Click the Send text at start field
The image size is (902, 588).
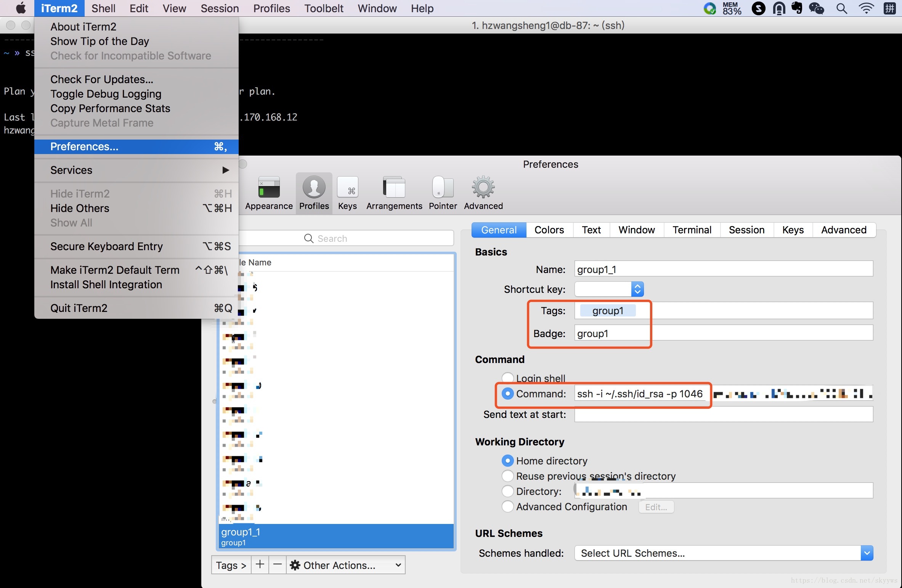coord(724,414)
